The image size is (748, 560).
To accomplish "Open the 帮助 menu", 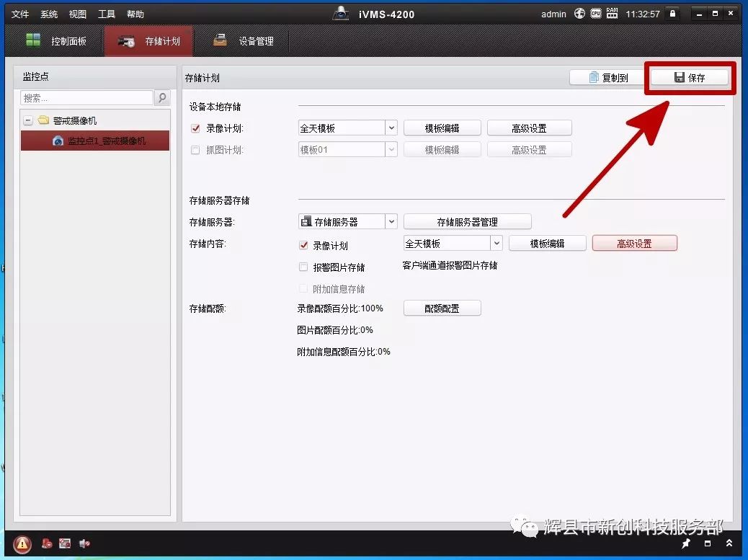I will tap(135, 14).
